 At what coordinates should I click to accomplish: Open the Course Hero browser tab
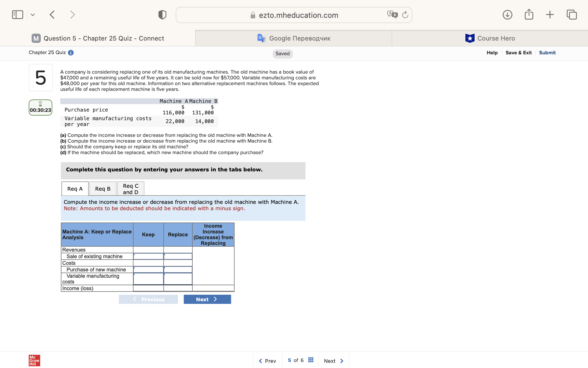point(490,38)
